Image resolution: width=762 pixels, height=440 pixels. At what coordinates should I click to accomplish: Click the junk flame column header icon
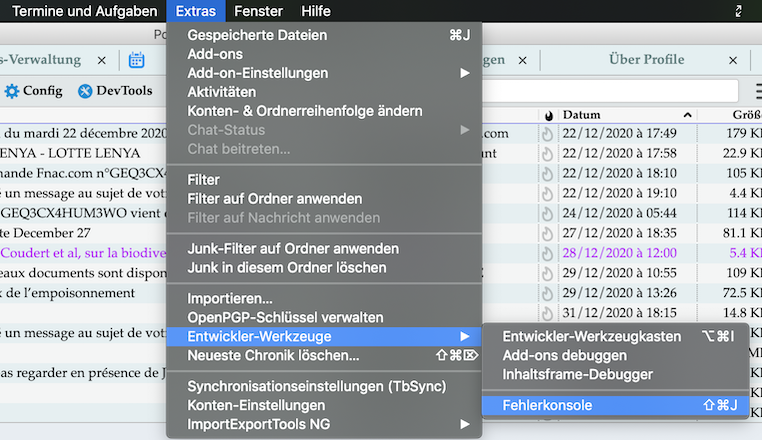click(547, 115)
